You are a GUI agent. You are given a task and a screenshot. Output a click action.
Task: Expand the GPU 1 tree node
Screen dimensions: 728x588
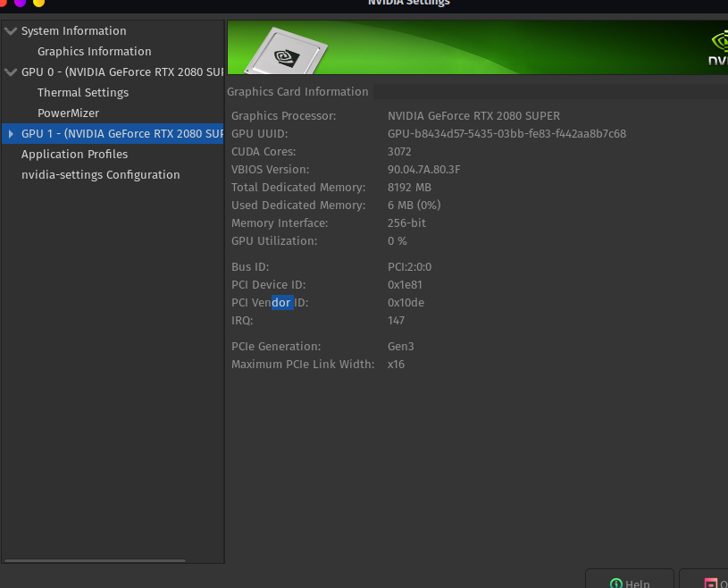coord(11,134)
